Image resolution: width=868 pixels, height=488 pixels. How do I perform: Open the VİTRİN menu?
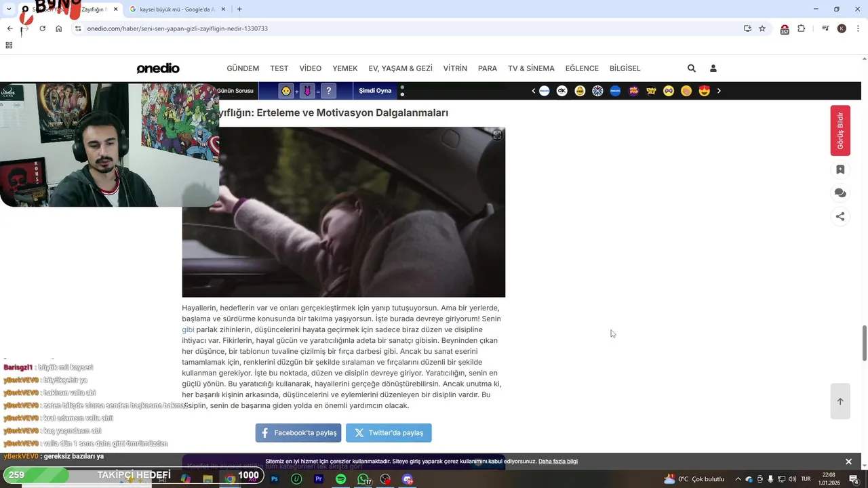tap(455, 68)
